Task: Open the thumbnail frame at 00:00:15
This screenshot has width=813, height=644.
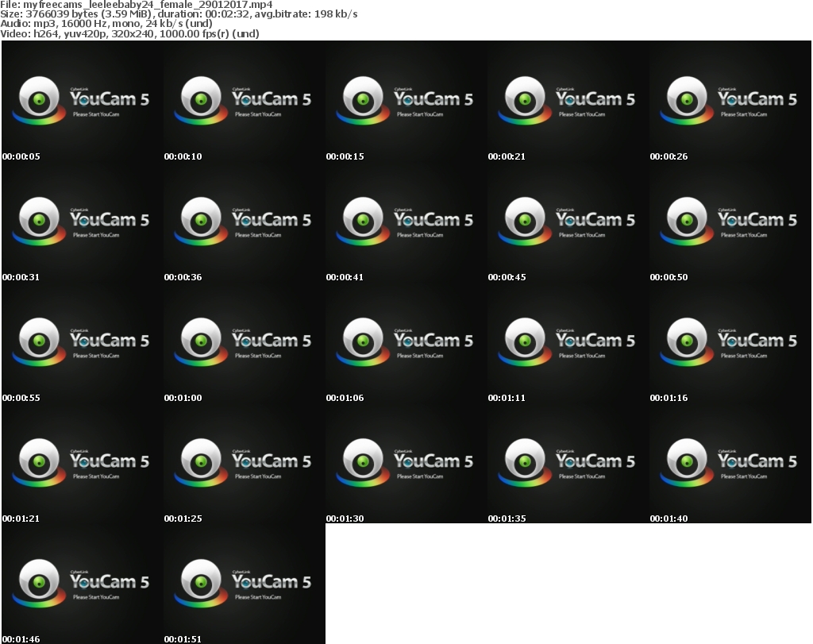Action: pyautogui.click(x=406, y=101)
